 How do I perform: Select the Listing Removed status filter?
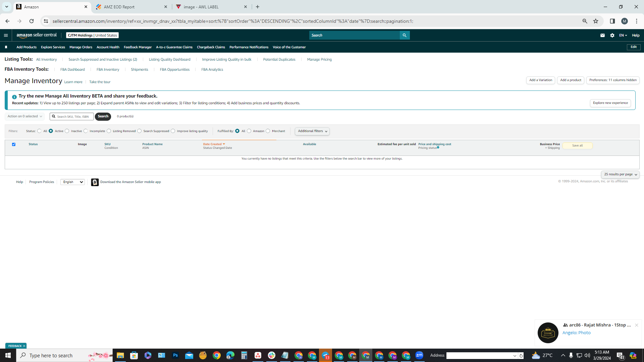tap(109, 131)
